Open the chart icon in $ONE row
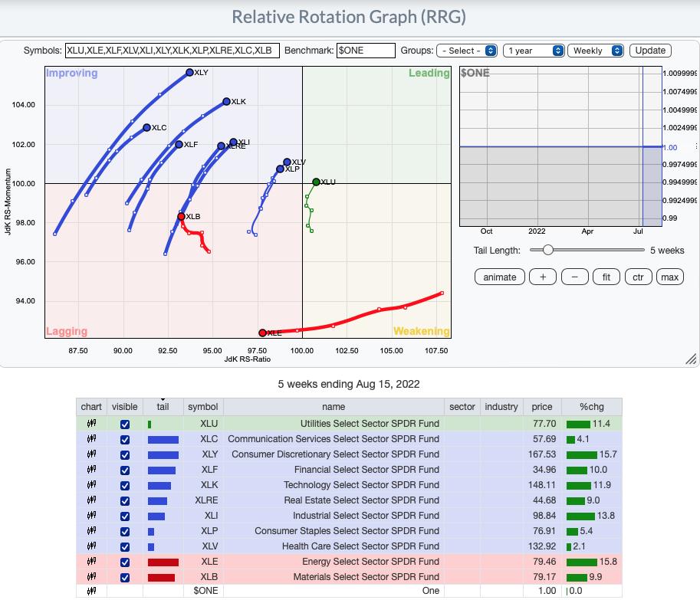Viewport: 700px width, 600px height. coord(91,591)
